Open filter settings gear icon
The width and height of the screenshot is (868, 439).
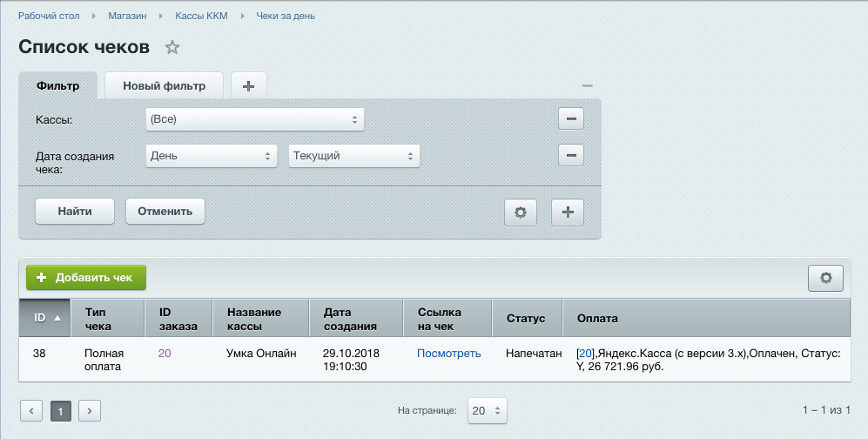click(521, 212)
